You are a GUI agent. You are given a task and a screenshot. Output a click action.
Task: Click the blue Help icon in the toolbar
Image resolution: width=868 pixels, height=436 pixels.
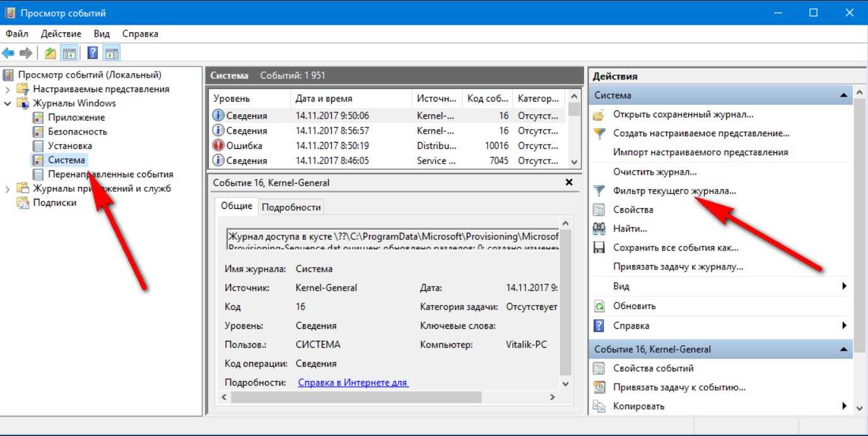pos(93,53)
